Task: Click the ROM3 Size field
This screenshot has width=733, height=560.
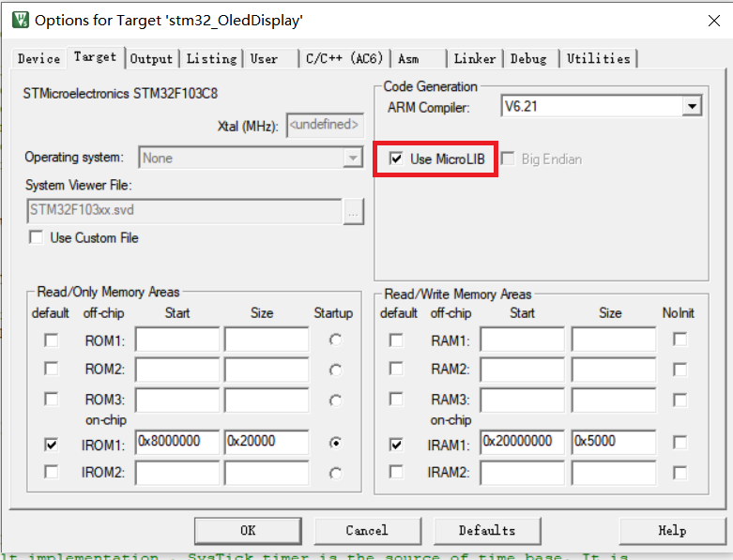Action: coord(267,400)
